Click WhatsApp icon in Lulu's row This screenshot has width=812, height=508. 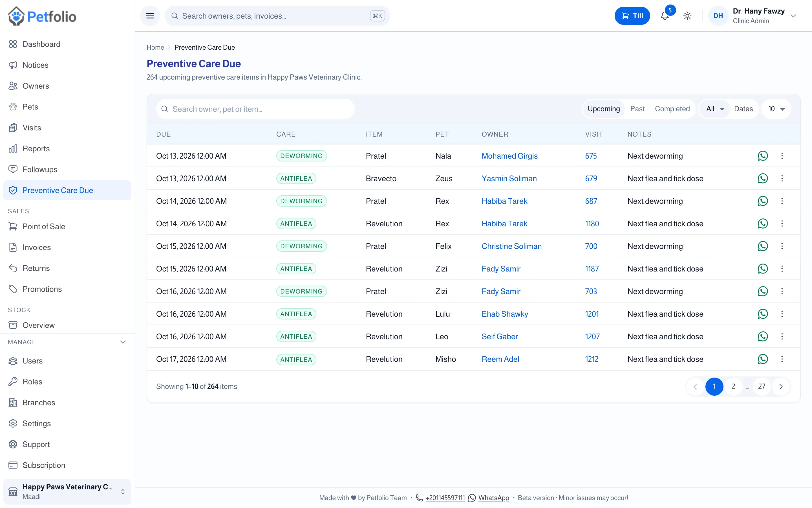click(762, 314)
